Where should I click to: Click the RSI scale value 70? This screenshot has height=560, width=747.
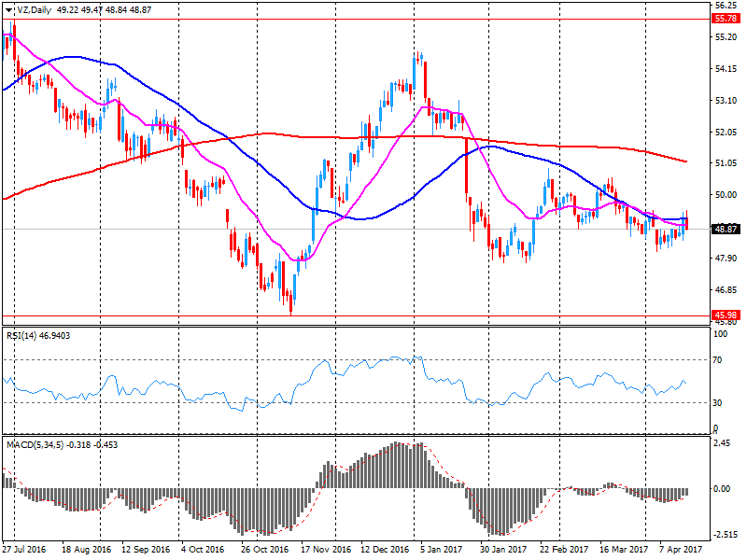717,360
